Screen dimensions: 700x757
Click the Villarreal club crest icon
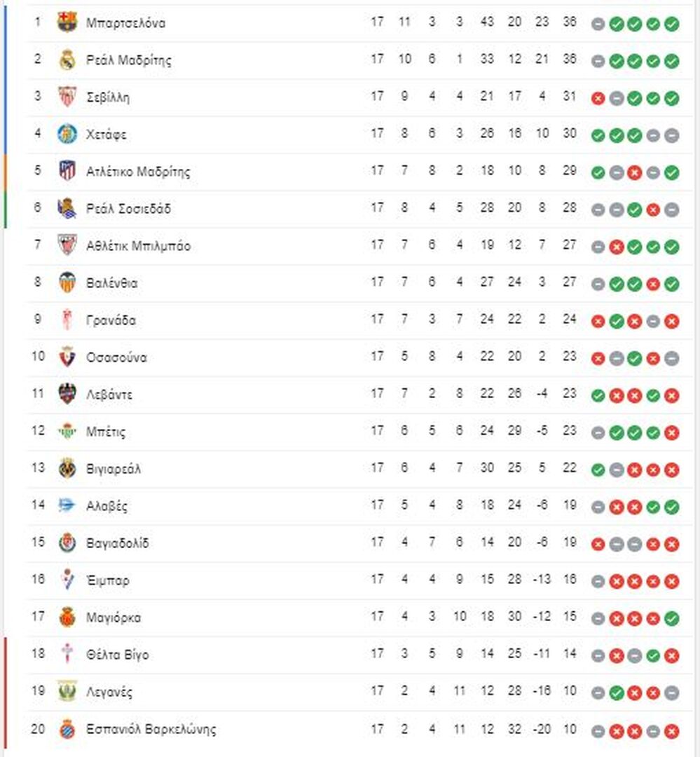(x=67, y=468)
